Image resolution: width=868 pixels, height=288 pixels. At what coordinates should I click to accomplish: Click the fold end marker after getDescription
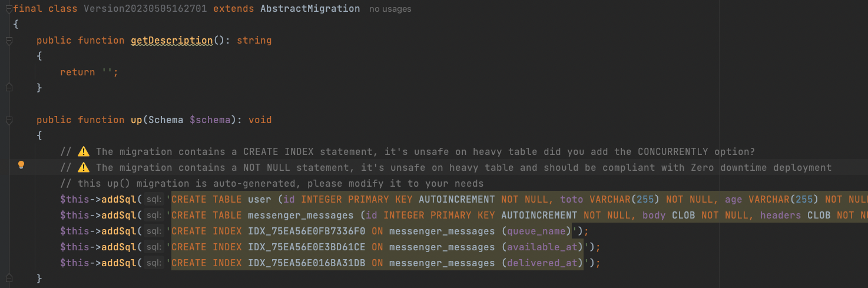(9, 88)
